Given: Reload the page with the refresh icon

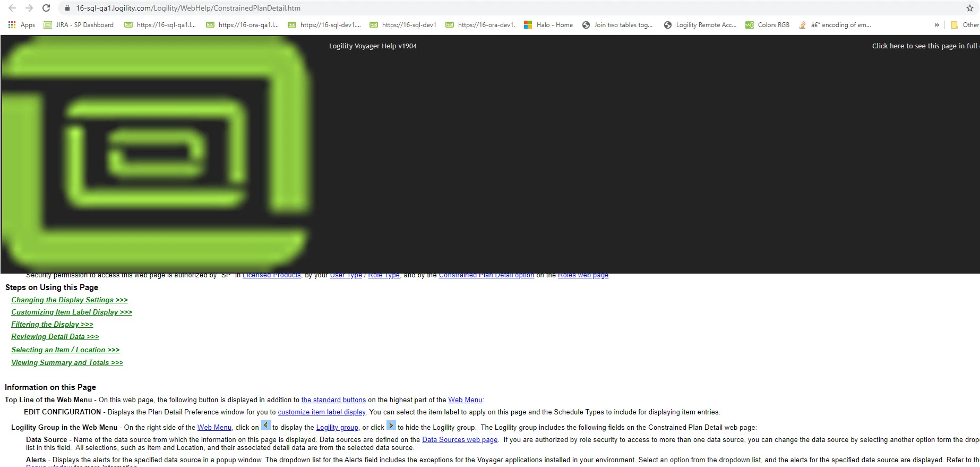Looking at the screenshot, I should point(46,8).
